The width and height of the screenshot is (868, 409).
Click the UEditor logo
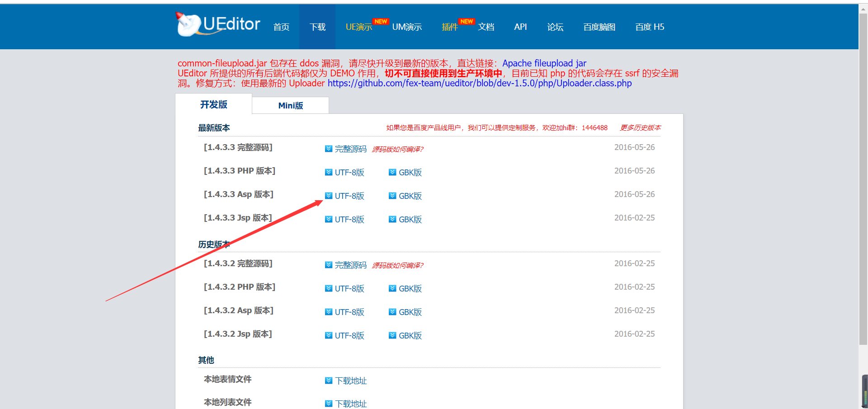[x=218, y=24]
